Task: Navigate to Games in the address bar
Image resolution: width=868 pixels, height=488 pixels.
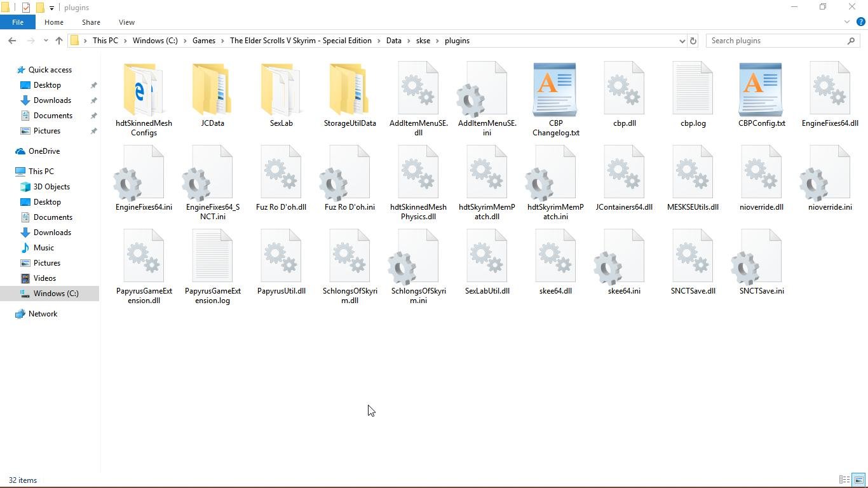Action: (x=204, y=41)
